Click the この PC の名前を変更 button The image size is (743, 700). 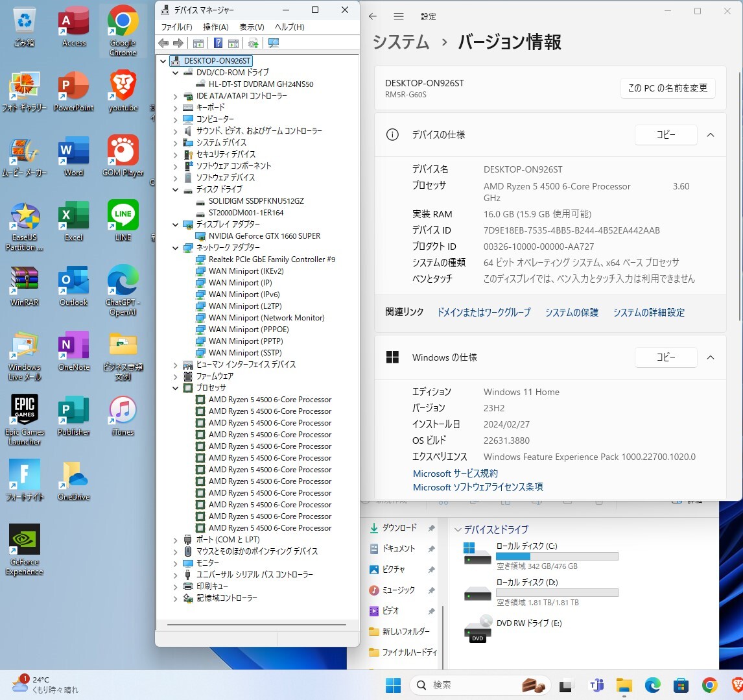(668, 88)
